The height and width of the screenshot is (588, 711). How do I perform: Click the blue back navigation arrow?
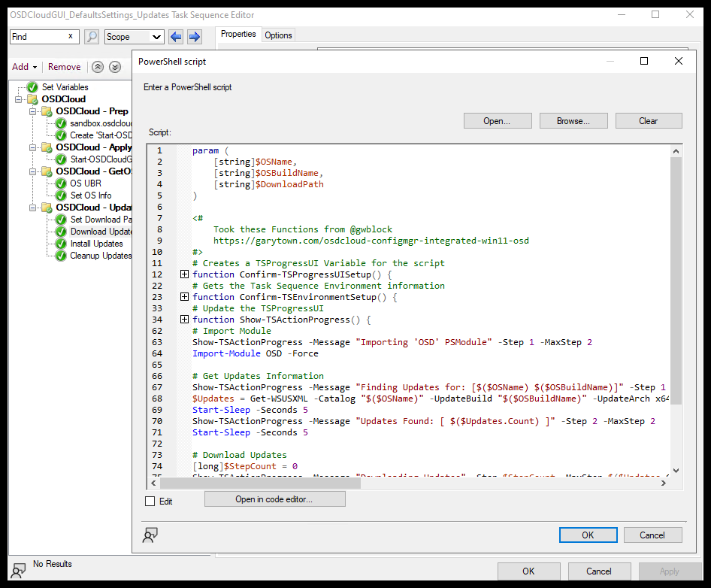click(175, 36)
